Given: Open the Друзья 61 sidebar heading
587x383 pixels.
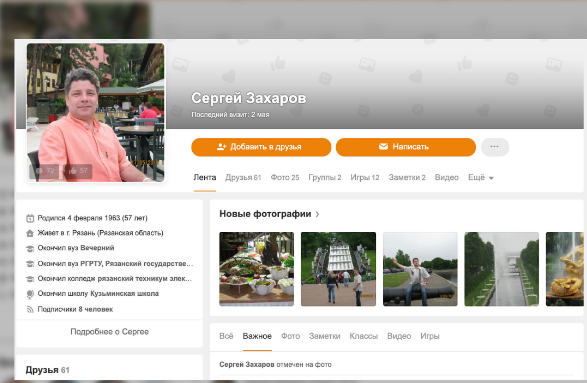Looking at the screenshot, I should (48, 370).
